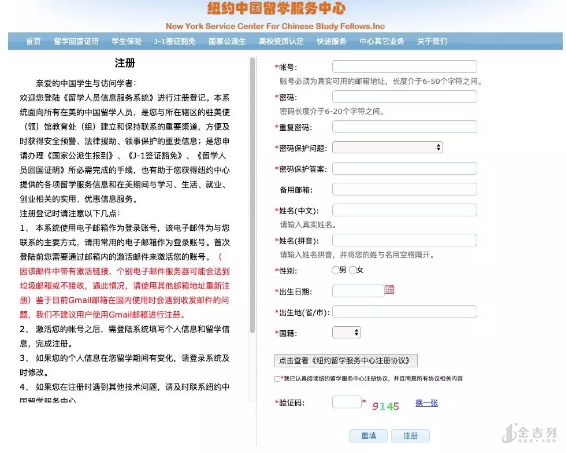Tick the registration agreement consent checkbox
The height and width of the screenshot is (453, 566).
(277, 379)
